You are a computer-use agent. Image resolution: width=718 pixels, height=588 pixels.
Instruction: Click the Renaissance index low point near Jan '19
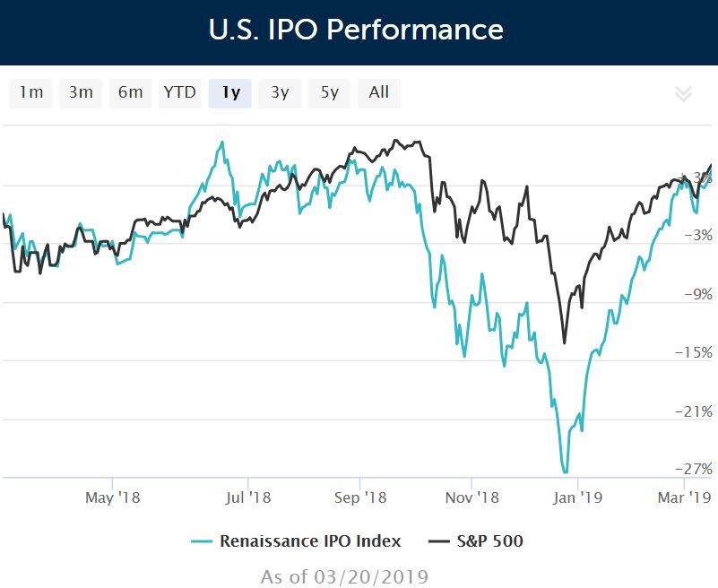(566, 471)
